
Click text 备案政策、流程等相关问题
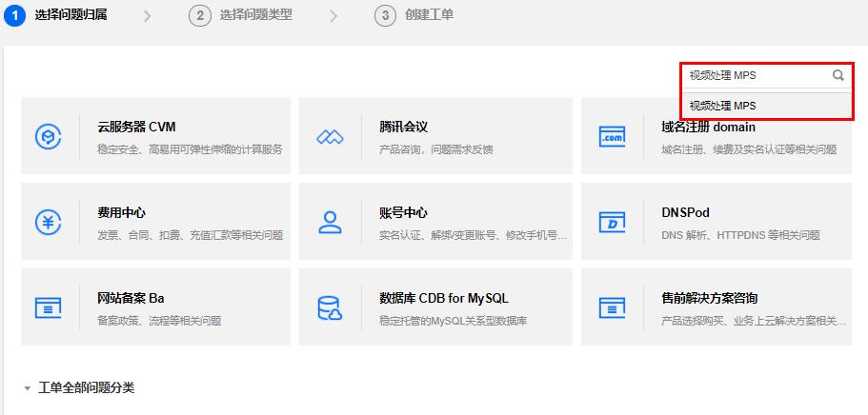click(x=159, y=321)
